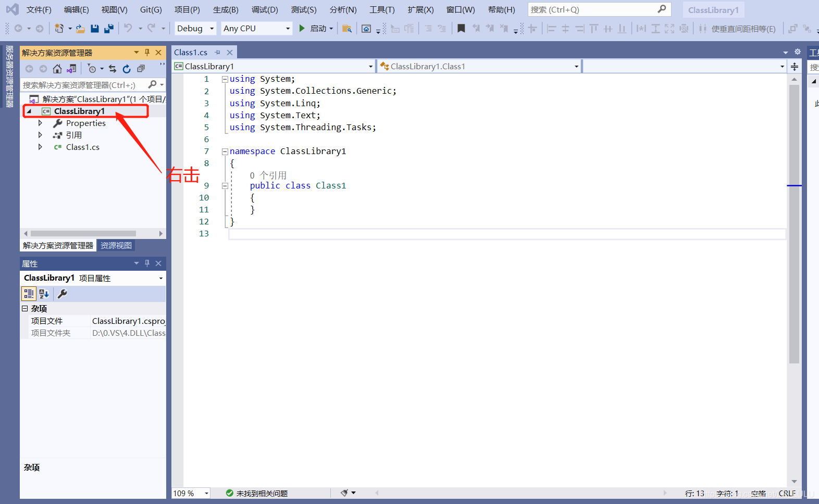Open editor settings gear icon
819x504 pixels.
click(x=797, y=52)
